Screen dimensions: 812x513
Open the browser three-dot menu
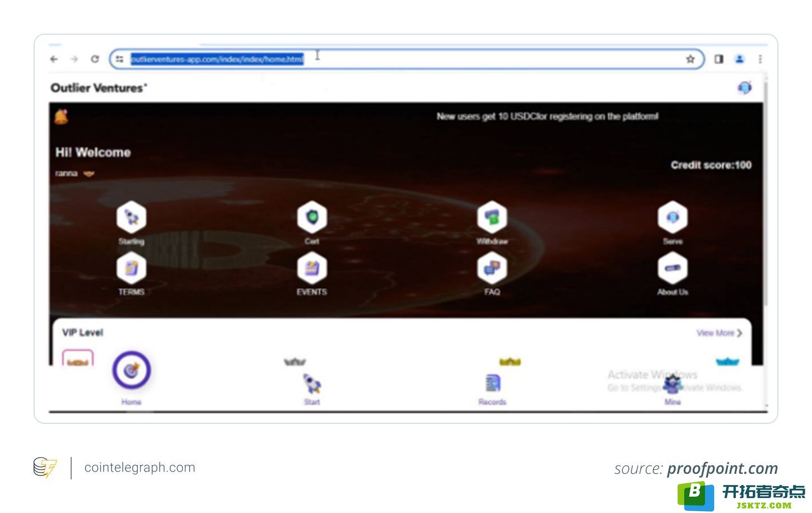pyautogui.click(x=760, y=59)
